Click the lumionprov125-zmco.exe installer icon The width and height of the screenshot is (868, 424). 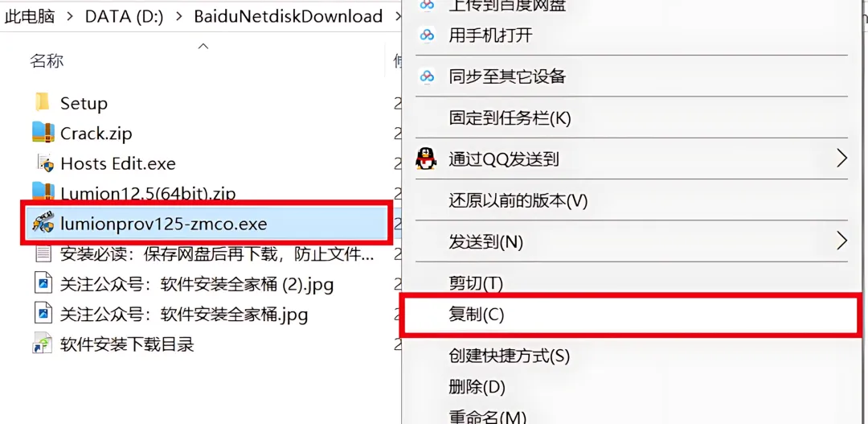[x=43, y=224]
